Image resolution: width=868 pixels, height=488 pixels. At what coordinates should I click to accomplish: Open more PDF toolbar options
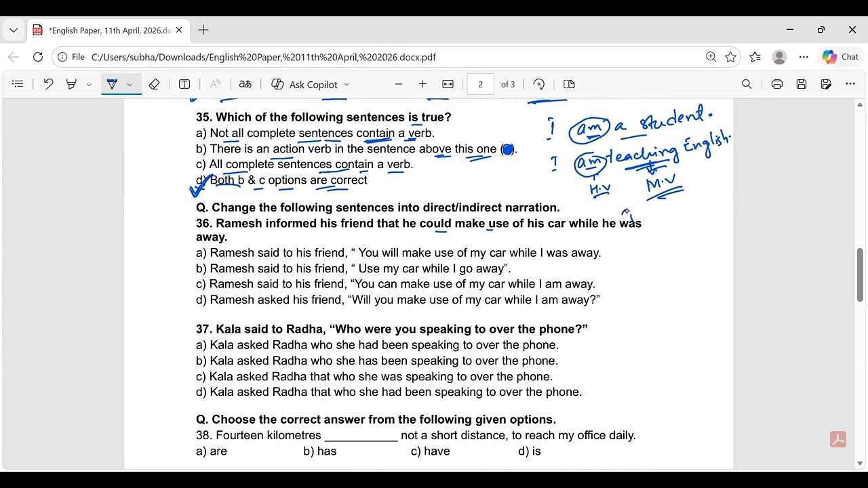pyautogui.click(x=850, y=84)
